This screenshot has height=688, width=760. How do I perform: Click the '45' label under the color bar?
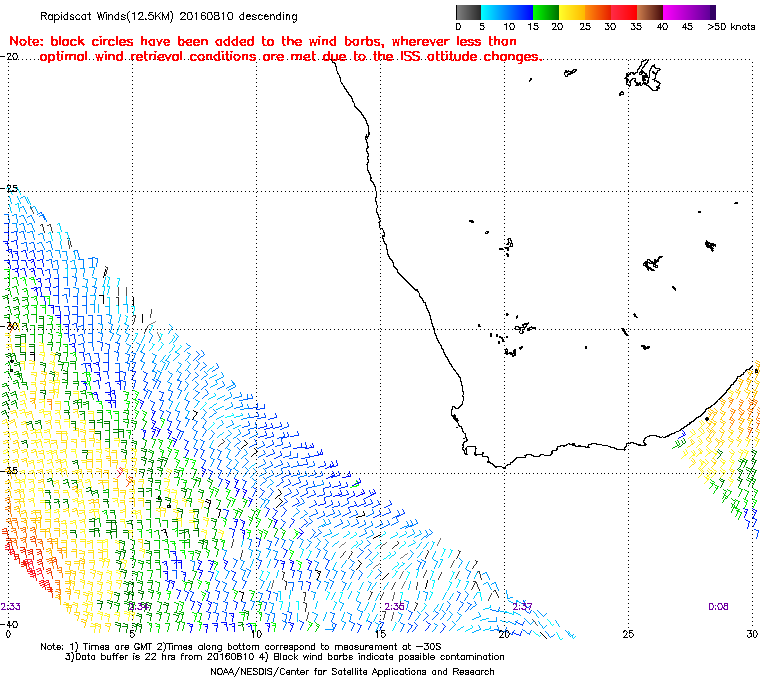tap(687, 27)
